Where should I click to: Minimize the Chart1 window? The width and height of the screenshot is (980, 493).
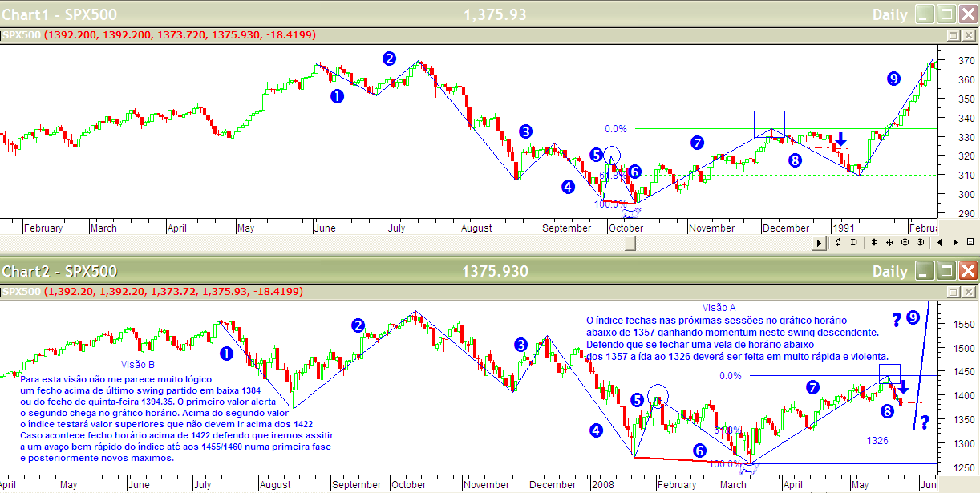pyautogui.click(x=925, y=14)
